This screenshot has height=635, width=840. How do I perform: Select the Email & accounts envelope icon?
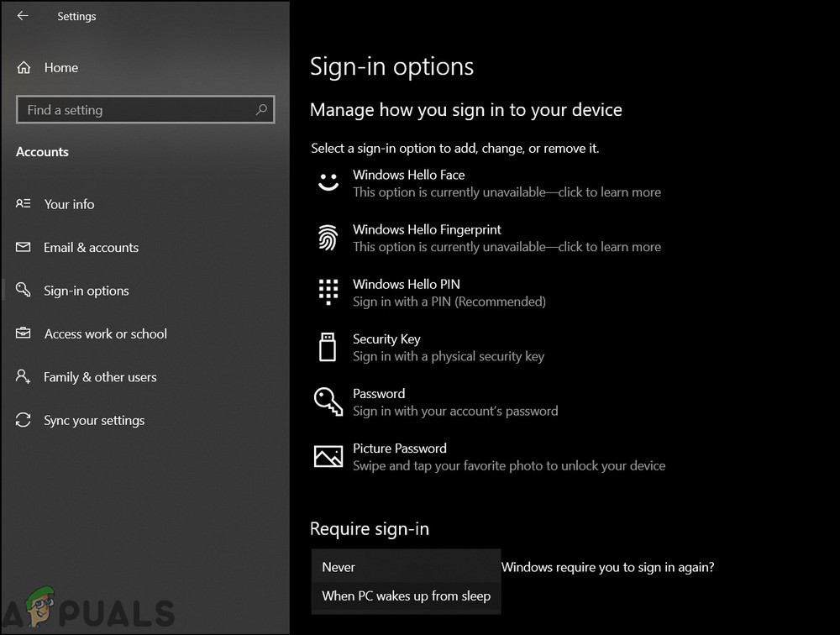click(23, 247)
